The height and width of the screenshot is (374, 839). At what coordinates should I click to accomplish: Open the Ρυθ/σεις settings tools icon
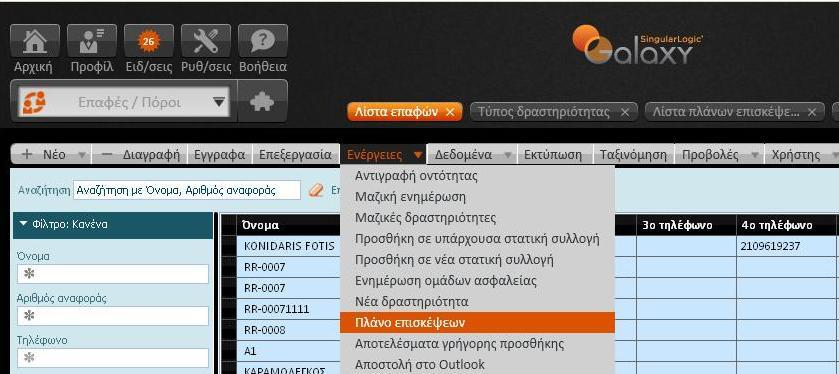pos(206,41)
